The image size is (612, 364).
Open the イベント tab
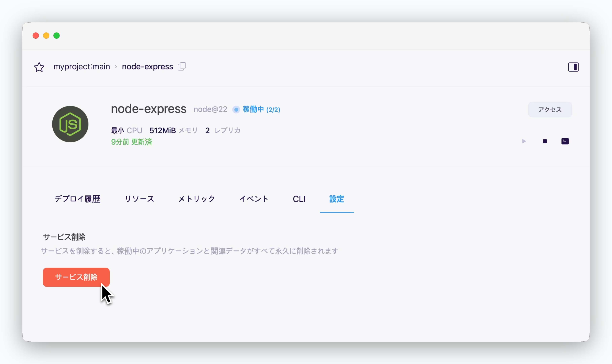254,199
